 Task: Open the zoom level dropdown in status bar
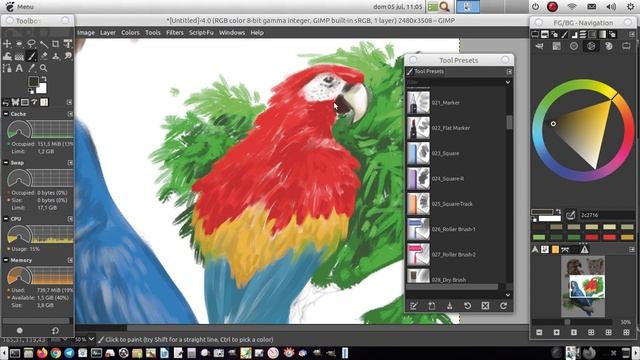click(91, 339)
